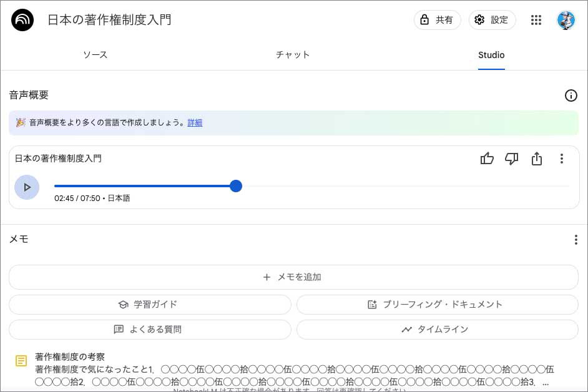Open the user account avatar
The height and width of the screenshot is (392, 588).
(566, 20)
